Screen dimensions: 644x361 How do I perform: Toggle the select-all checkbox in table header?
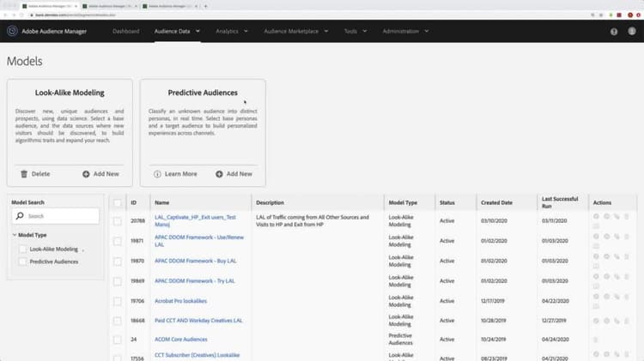coord(118,202)
